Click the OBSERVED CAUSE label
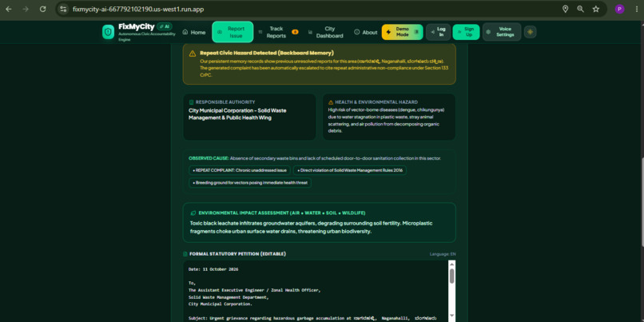 (209, 158)
